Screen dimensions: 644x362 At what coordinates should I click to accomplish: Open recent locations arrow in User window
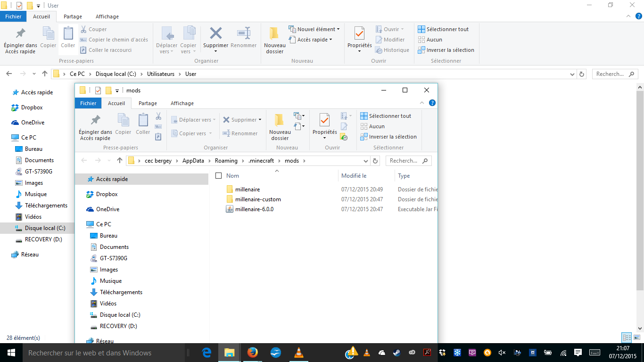pos(34,74)
